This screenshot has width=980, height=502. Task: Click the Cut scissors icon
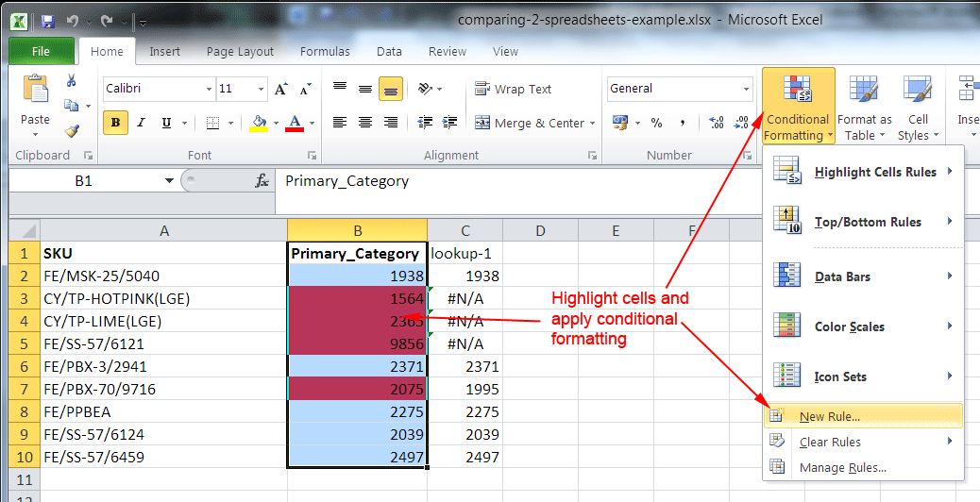[72, 81]
